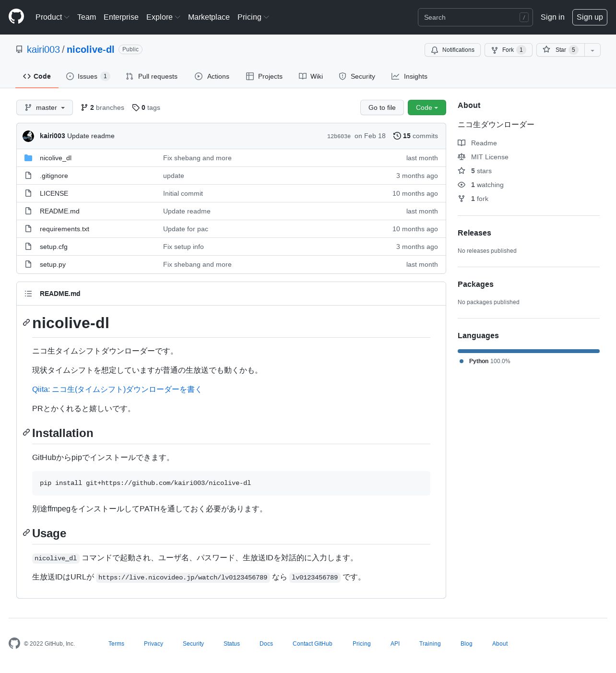Open the nicolive_dl folder icon
This screenshot has height=673, width=616.
(28, 158)
